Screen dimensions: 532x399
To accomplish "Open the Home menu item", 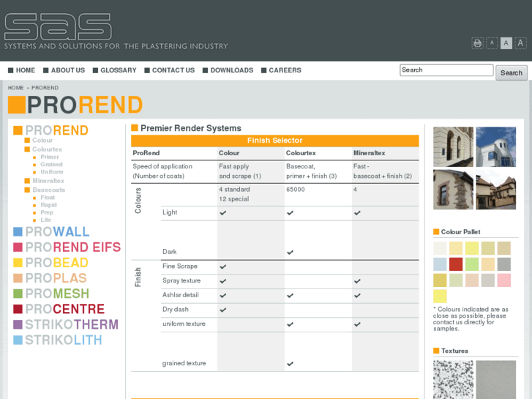I will 22,70.
